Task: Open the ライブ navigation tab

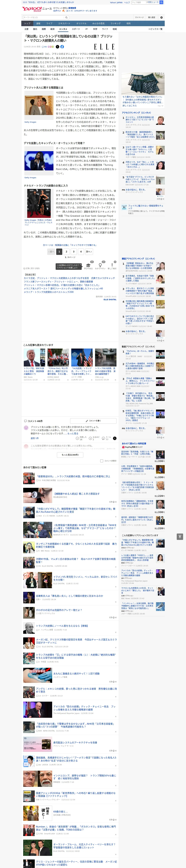Action: coord(49,24)
